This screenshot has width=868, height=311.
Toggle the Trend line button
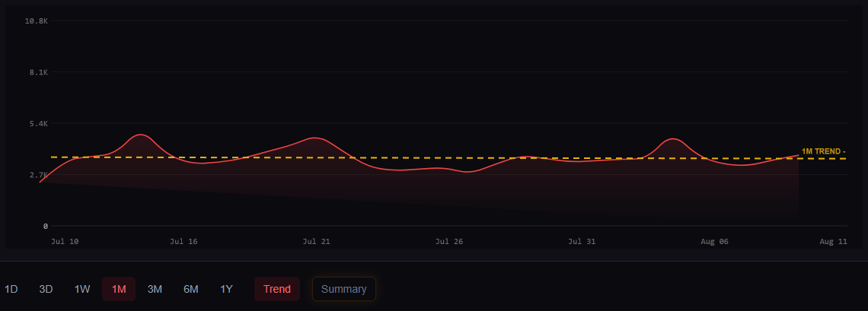pos(277,289)
